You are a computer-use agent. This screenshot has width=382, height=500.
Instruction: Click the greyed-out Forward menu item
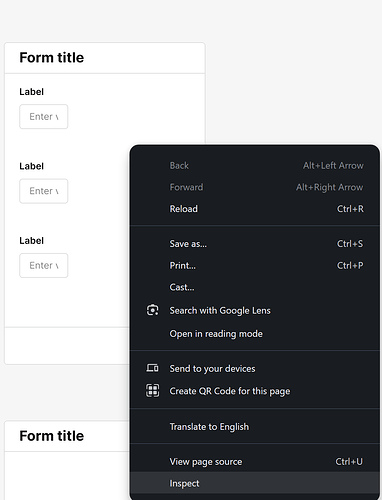255,187
